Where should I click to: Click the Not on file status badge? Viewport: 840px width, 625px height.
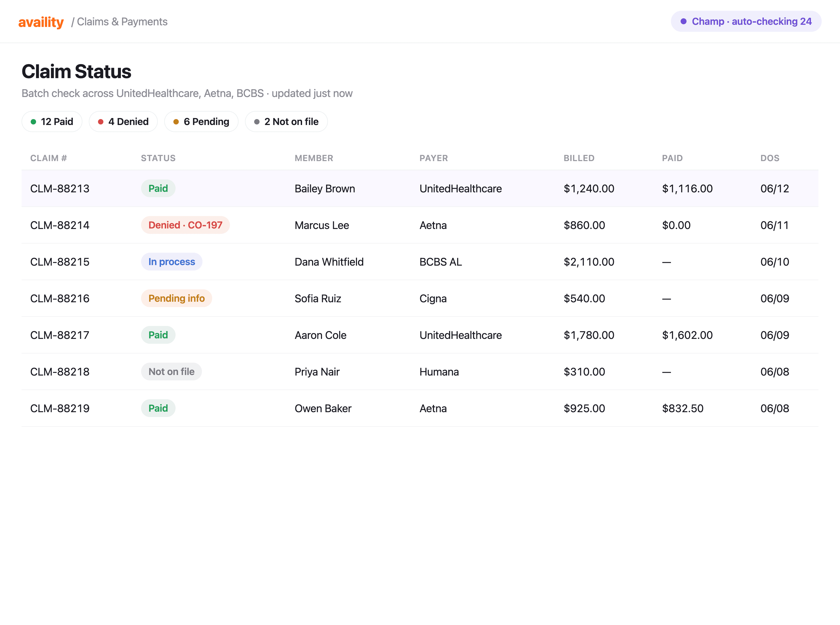click(x=171, y=371)
